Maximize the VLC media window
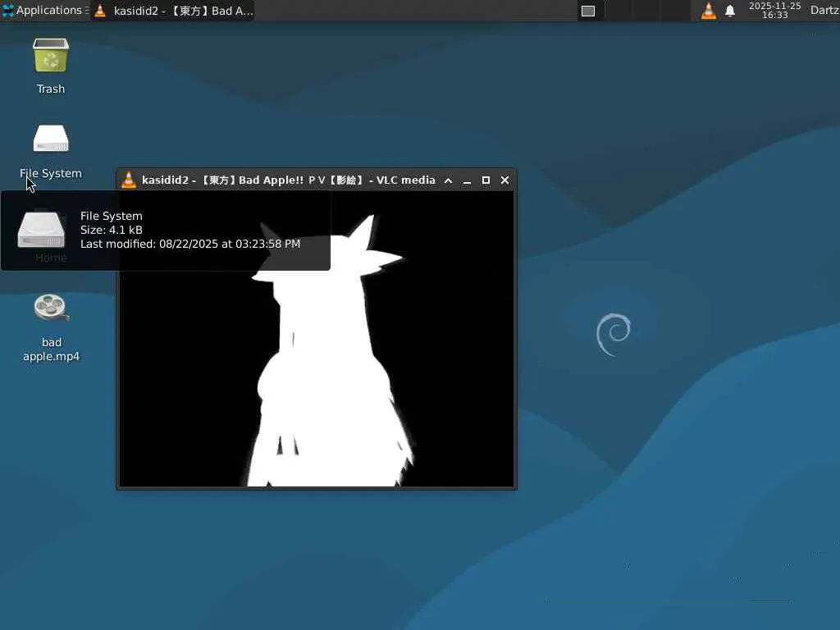The width and height of the screenshot is (840, 630). pos(486,180)
